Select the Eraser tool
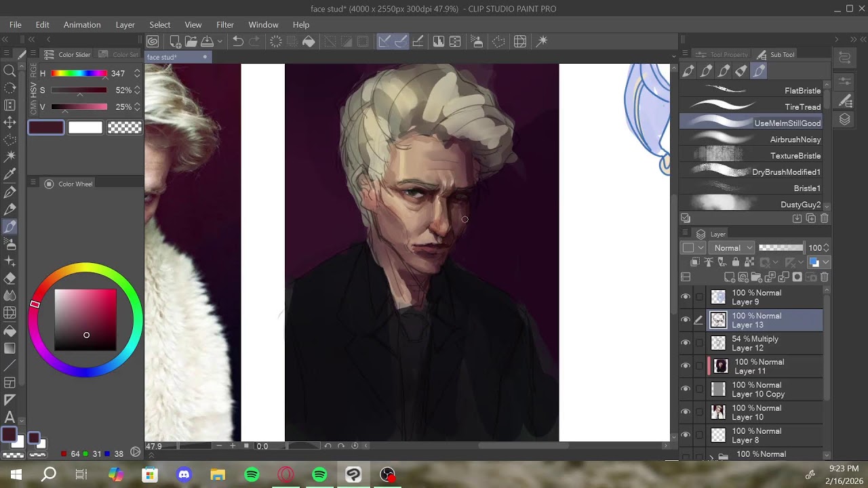Screen dimensions: 868x488 pos(10,279)
